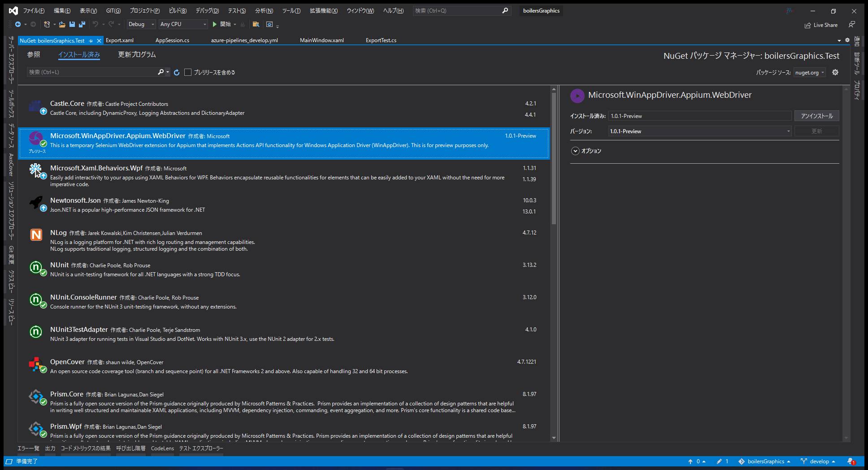Click the アンインストール (Uninstall) button
Viewport: 868px width, 470px height.
(817, 116)
